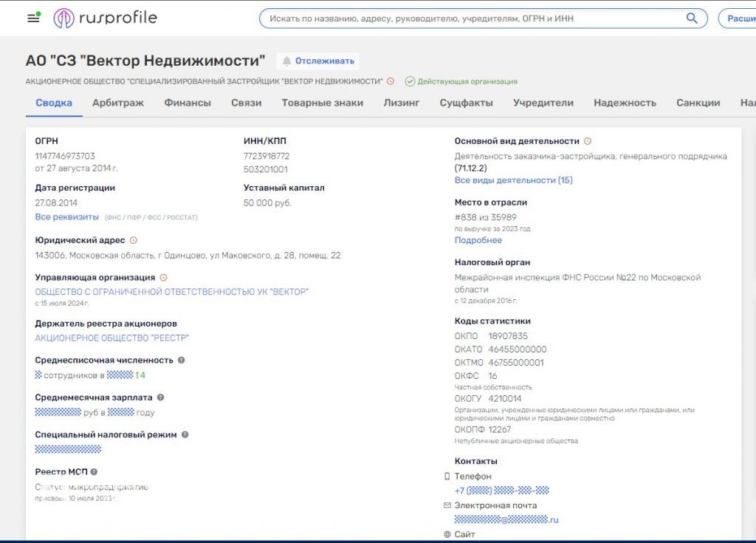Click the Действующая организация status label

click(x=467, y=81)
